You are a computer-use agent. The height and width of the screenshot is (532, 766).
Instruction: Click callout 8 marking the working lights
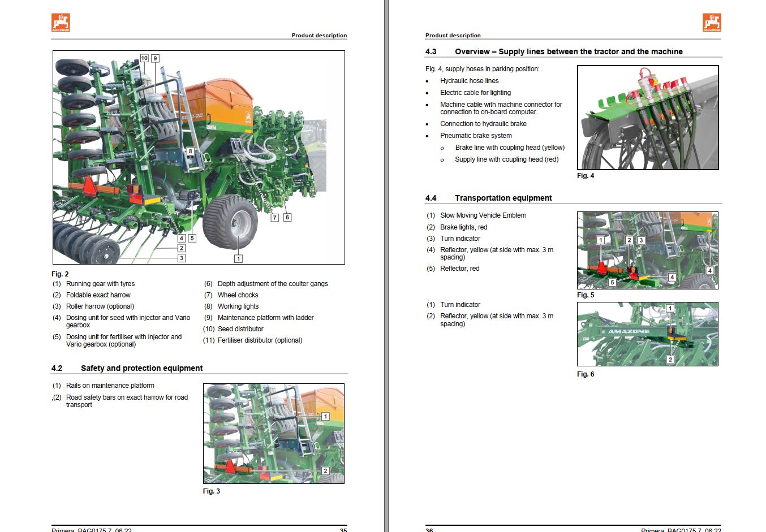point(190,151)
